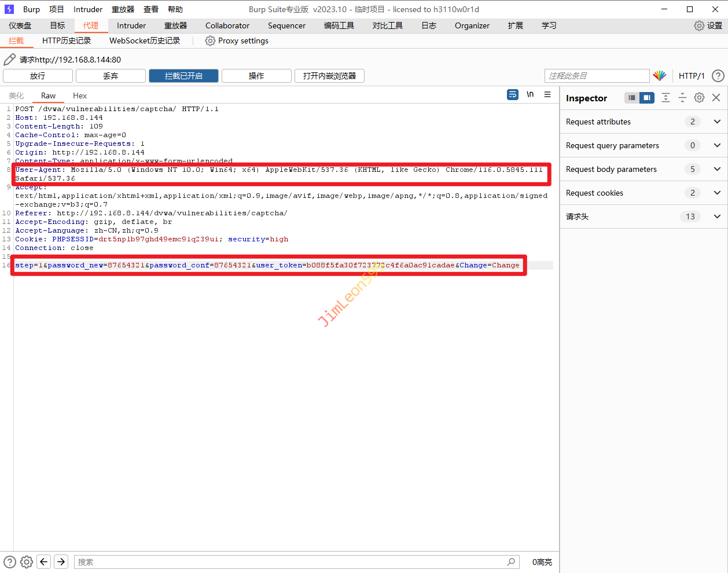728x573 pixels.
Task: Click in the comment input field
Action: (597, 76)
